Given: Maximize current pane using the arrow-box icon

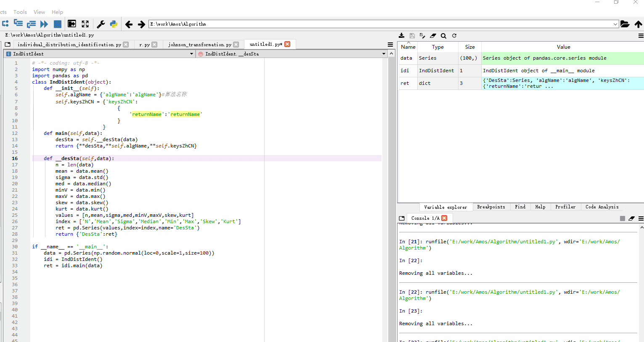Looking at the screenshot, I should click(x=72, y=24).
